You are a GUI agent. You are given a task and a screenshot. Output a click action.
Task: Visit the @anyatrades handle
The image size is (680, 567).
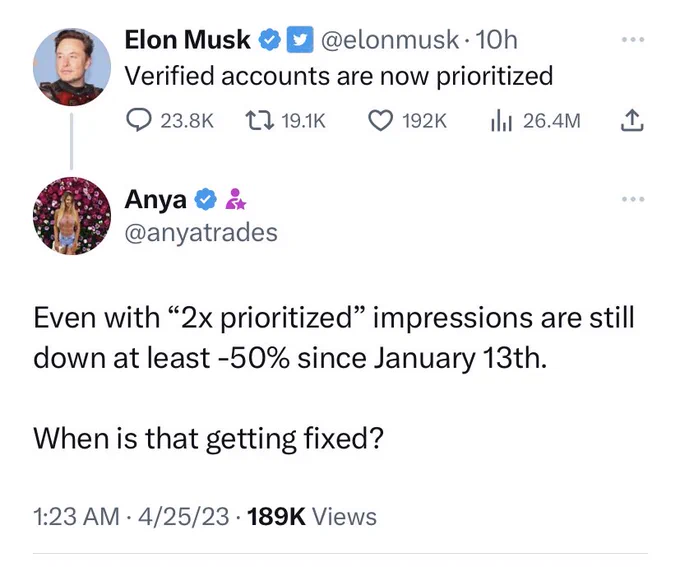click(x=200, y=232)
